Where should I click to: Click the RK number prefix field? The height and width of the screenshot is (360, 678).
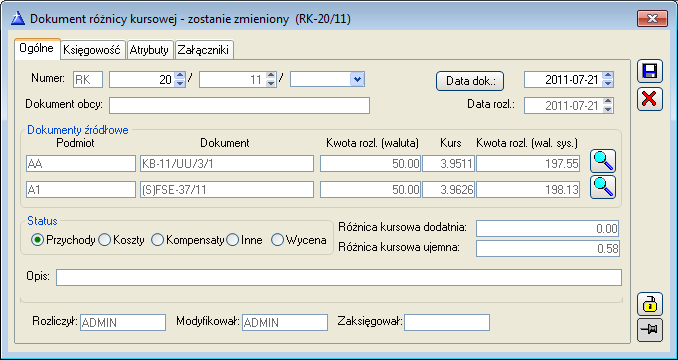(x=88, y=80)
